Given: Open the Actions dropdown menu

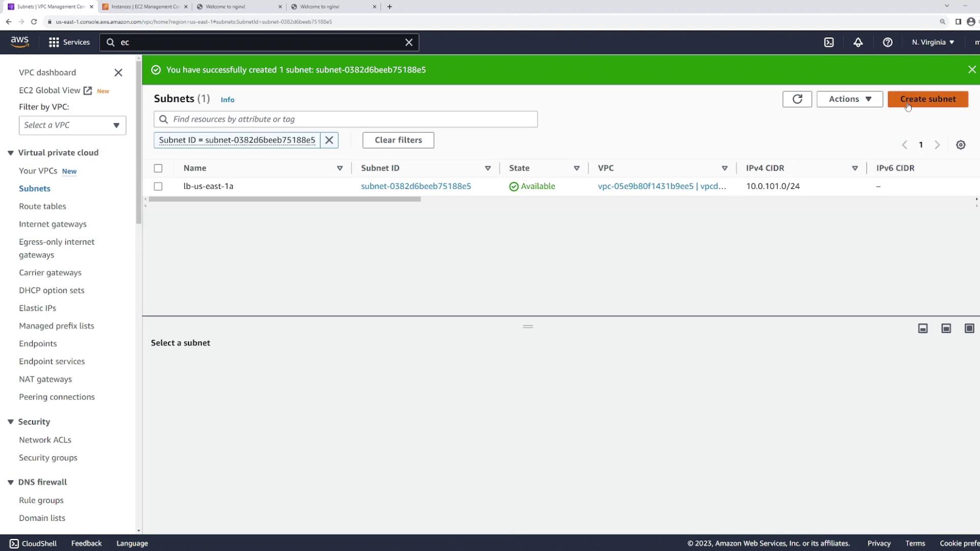Looking at the screenshot, I should (849, 99).
